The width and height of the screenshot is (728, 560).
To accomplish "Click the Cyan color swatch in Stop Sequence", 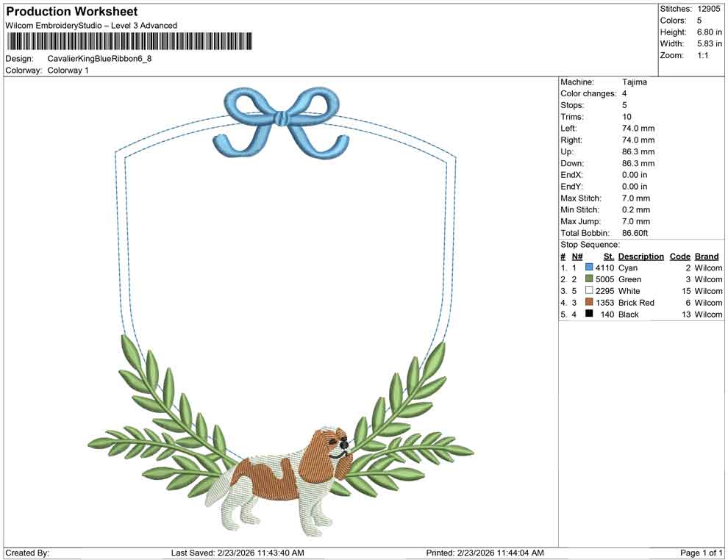I will (588, 268).
